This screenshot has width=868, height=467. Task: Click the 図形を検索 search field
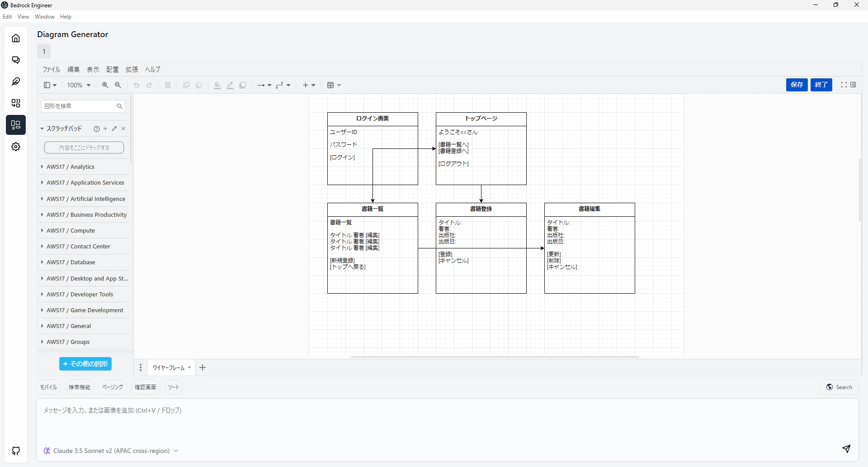[83, 106]
